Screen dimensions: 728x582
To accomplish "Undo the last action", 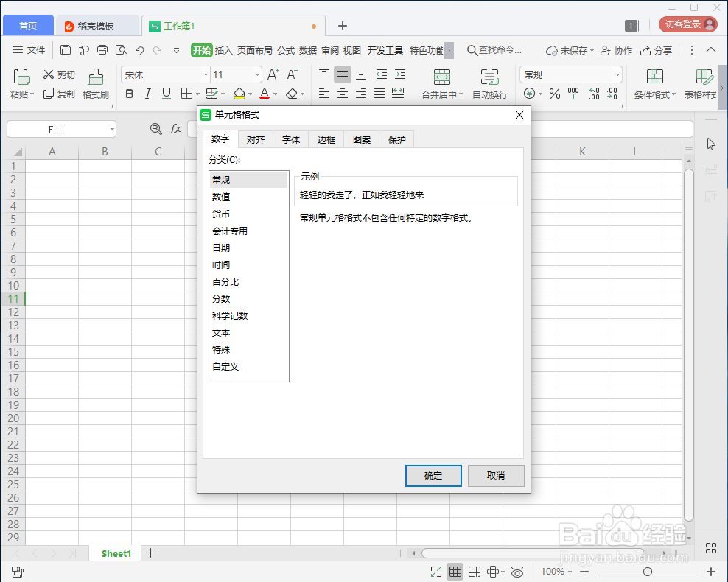I will (x=139, y=49).
